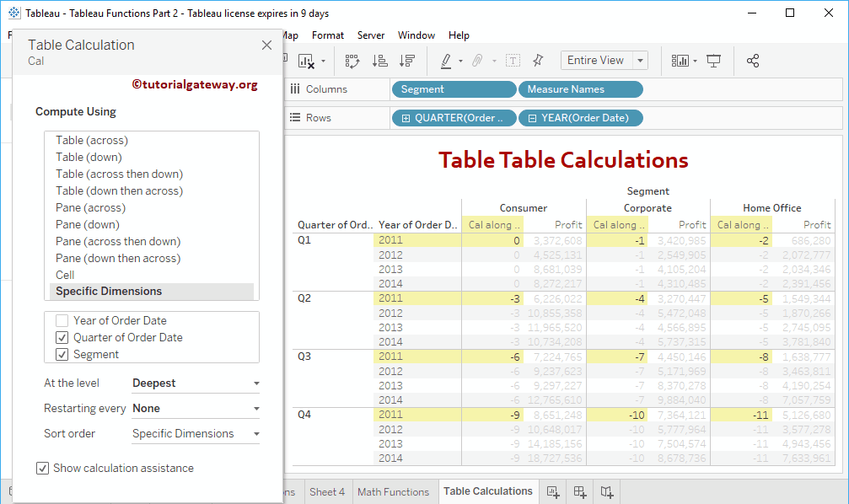This screenshot has height=504, width=849.
Task: Click the Share workbook icon
Action: (x=753, y=61)
